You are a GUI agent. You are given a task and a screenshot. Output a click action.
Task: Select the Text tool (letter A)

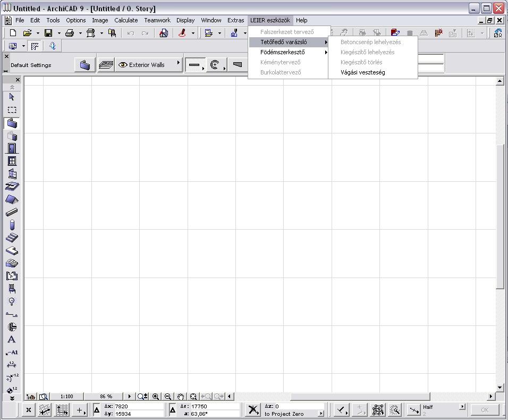pos(12,339)
